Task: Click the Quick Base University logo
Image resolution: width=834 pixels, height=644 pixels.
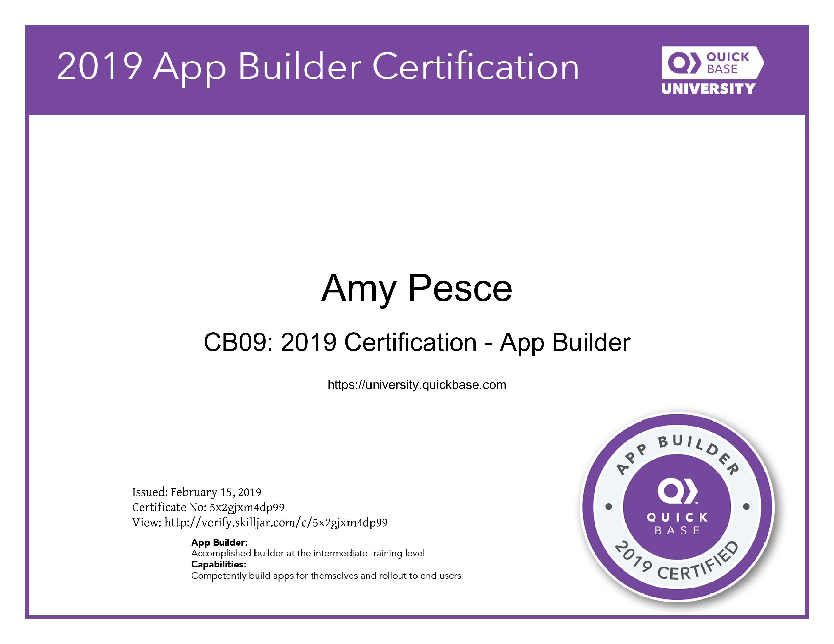Action: coord(713,70)
